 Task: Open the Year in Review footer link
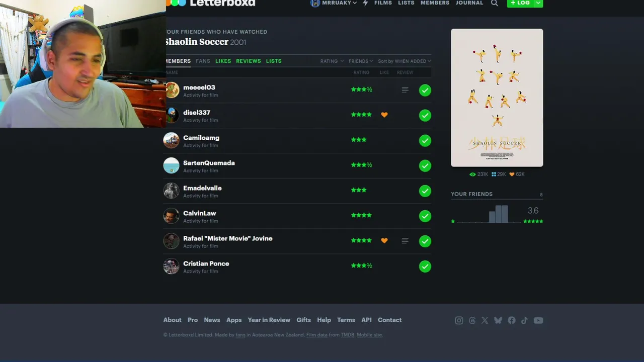pos(269,320)
